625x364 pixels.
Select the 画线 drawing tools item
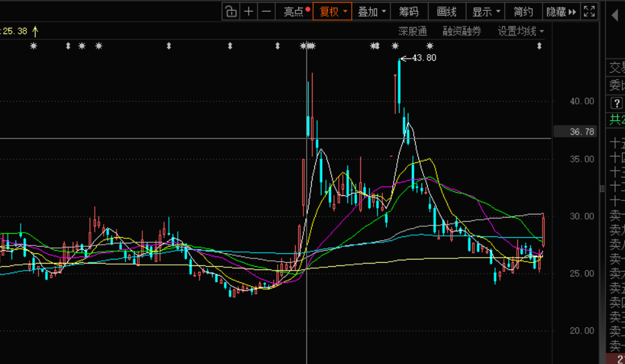(x=447, y=12)
